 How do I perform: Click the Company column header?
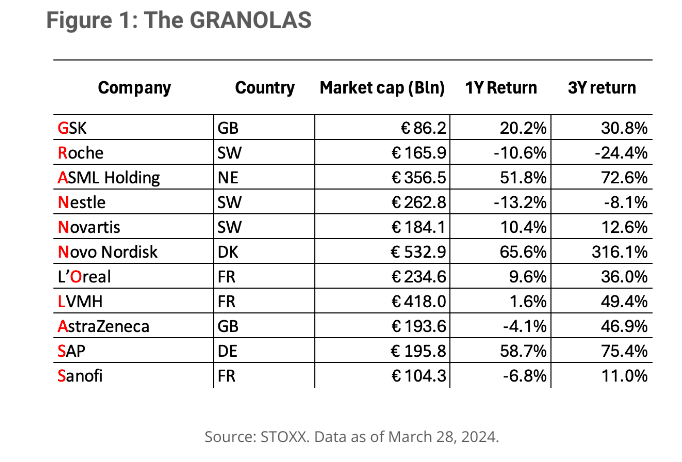coord(134,88)
